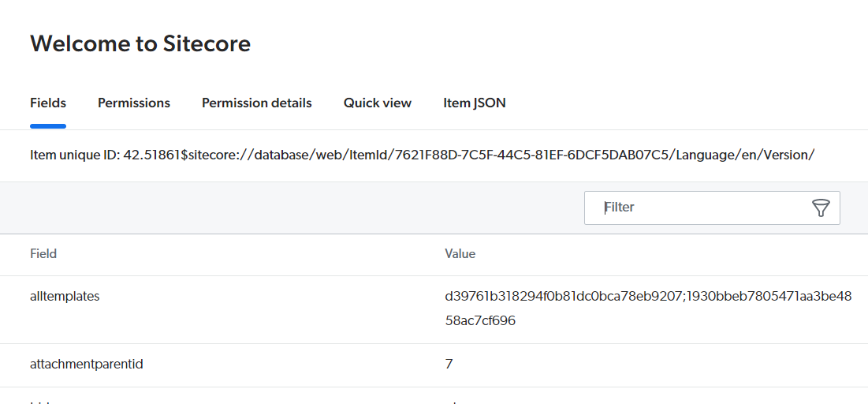The width and height of the screenshot is (868, 404).
Task: Click the funnel filter icon
Action: coord(821,208)
